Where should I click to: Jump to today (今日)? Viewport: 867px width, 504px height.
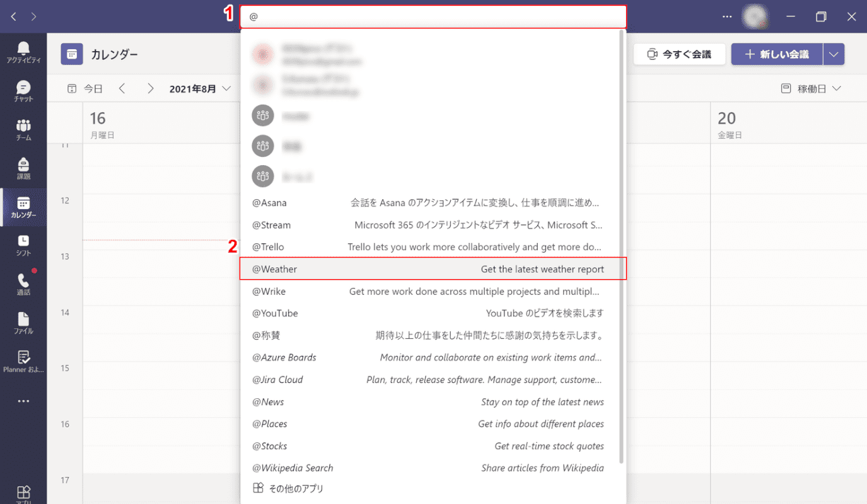[x=85, y=89]
